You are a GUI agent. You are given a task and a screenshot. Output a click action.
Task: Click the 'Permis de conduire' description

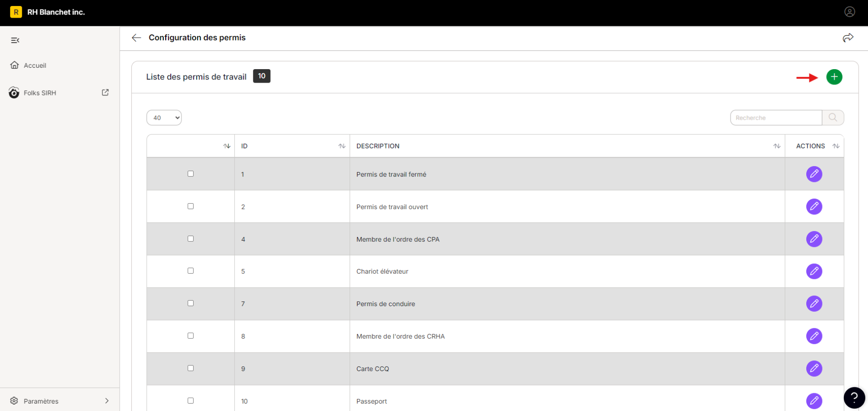(386, 304)
